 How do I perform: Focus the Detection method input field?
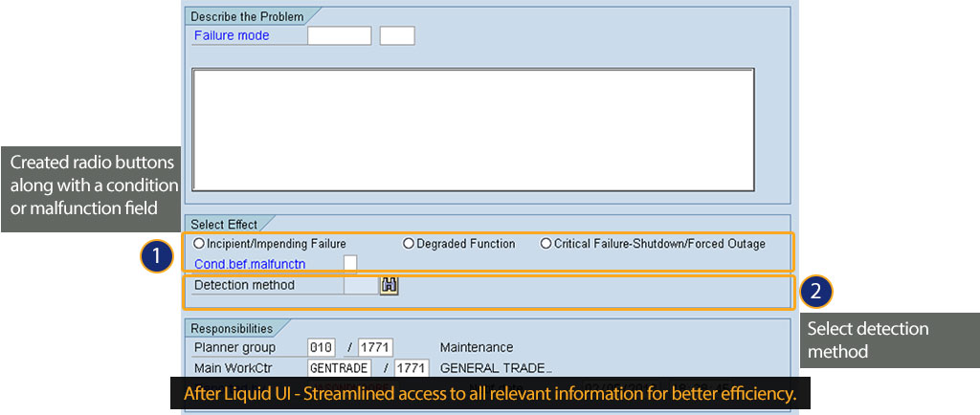pos(360,285)
